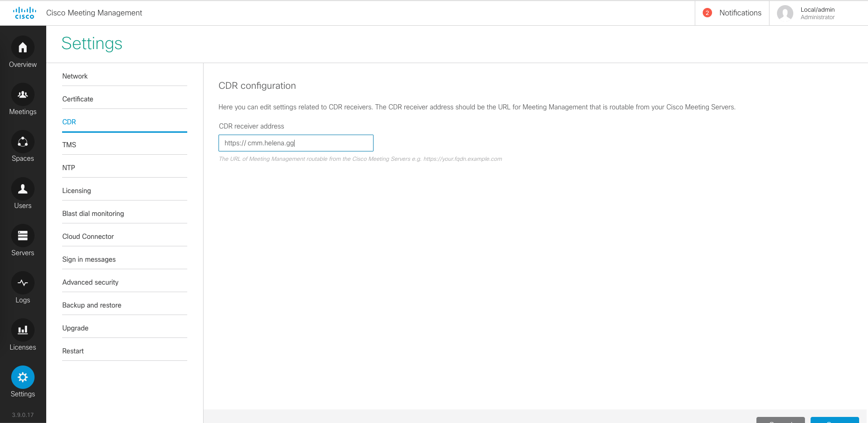This screenshot has height=423, width=868.
Task: Switch to the TMS settings tab
Action: click(x=69, y=145)
